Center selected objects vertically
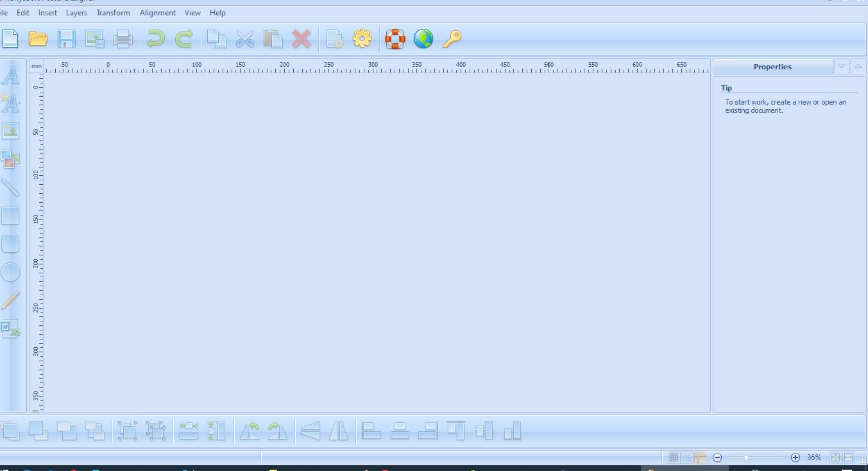868x471 pixels. 484,431
